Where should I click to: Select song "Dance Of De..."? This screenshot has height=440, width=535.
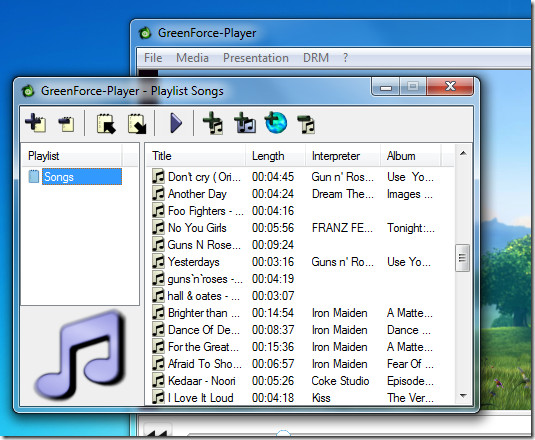[204, 330]
